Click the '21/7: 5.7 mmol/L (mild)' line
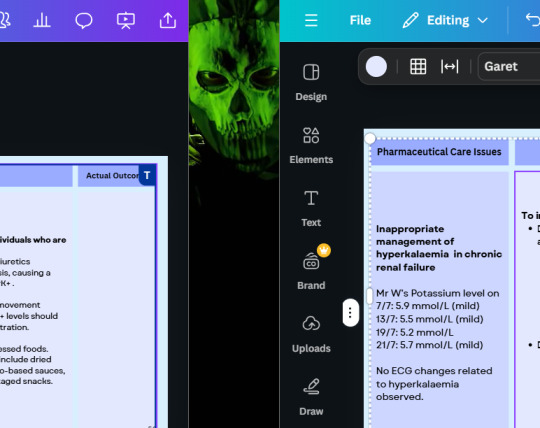 point(429,345)
